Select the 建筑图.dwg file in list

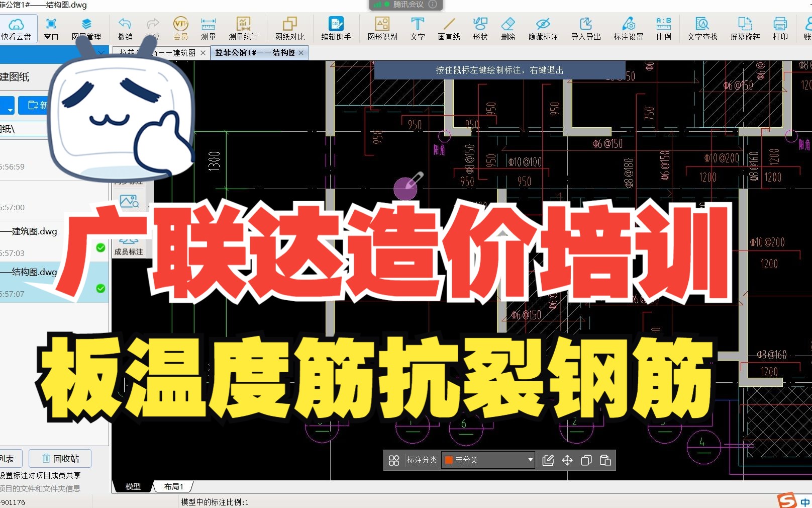click(x=54, y=241)
